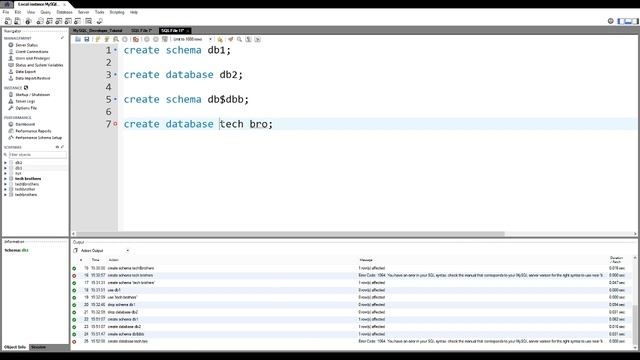Click the open SQL script file icon in main toolbar
Viewport: 640px width, 360px height.
pos(17,21)
